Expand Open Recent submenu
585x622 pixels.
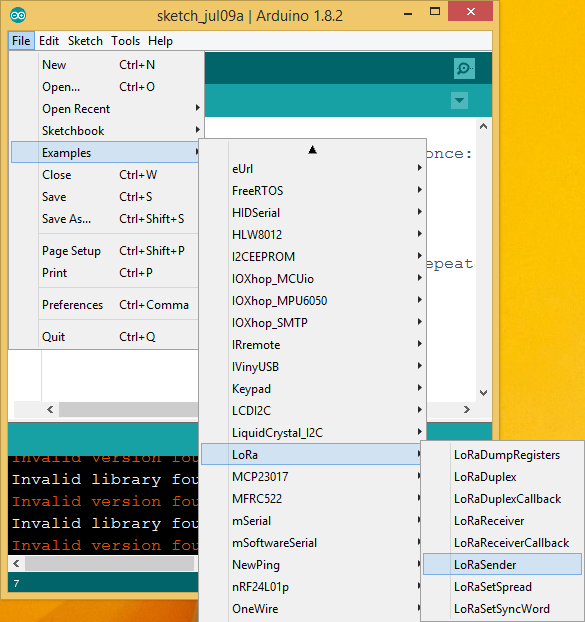tap(105, 109)
